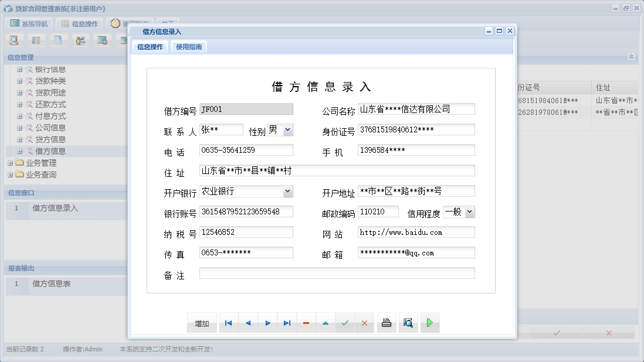This screenshot has height=362, width=644.
Task: Open print preview with magnifier icon
Action: point(408,323)
